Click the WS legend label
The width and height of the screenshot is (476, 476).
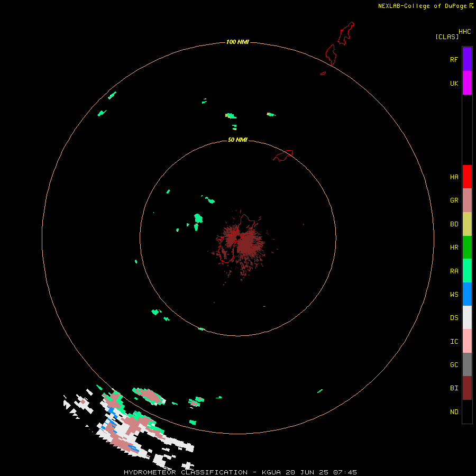[454, 294]
